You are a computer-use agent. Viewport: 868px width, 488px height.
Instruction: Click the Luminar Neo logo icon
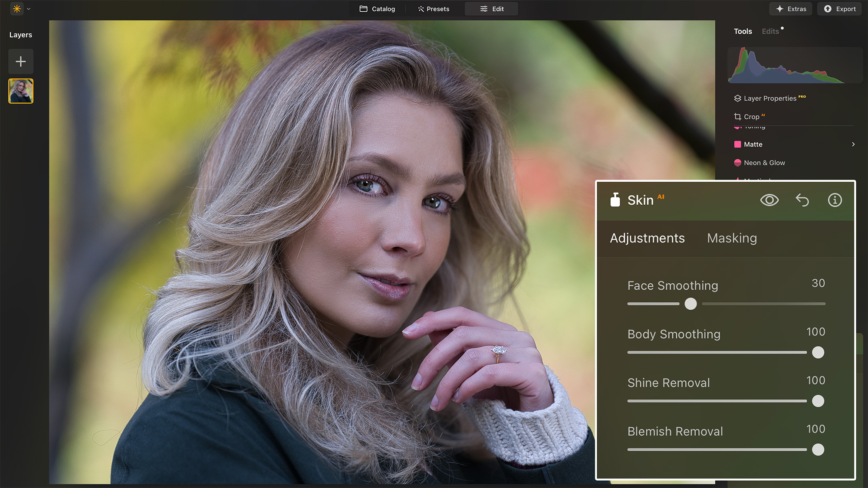[16, 9]
